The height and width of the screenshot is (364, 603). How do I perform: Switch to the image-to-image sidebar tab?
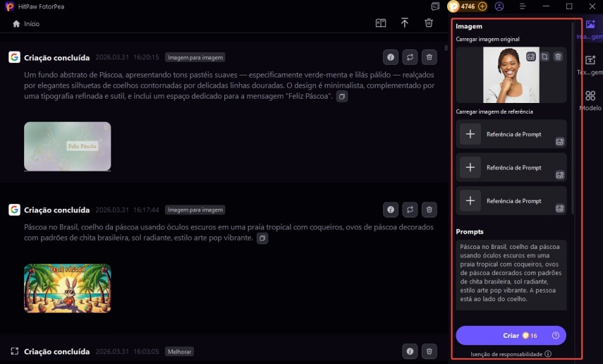click(x=591, y=29)
